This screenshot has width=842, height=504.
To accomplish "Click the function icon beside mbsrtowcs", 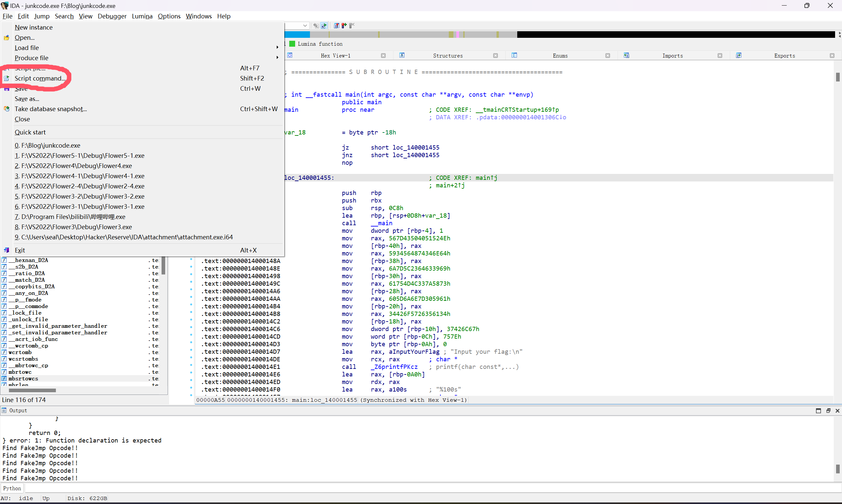I will (x=4, y=378).
